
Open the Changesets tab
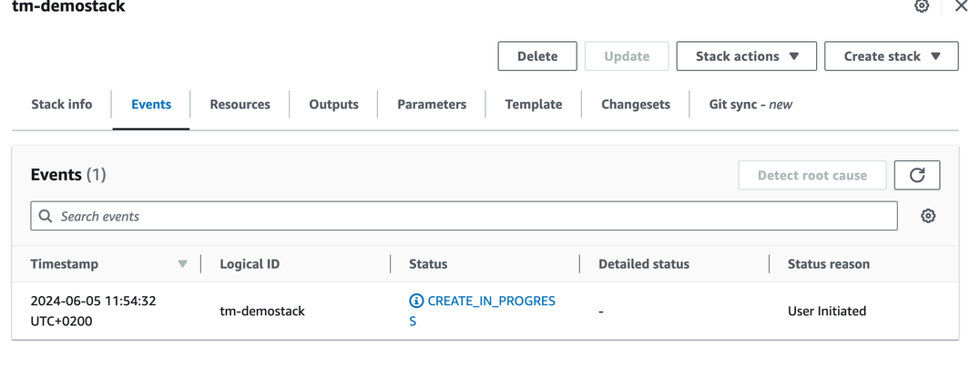click(636, 104)
